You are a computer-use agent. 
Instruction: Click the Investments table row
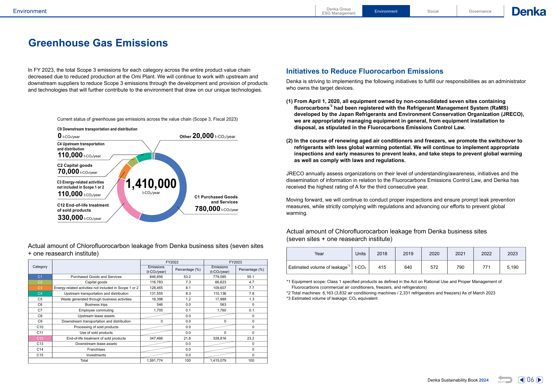148,355
